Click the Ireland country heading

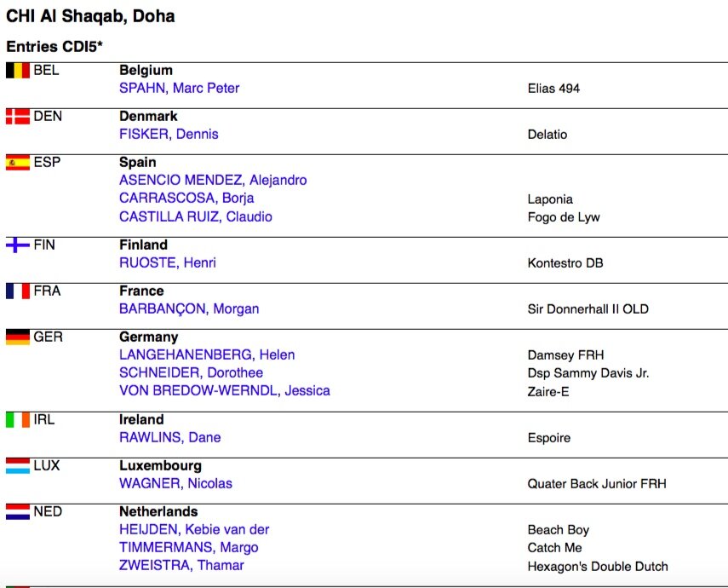tap(141, 420)
